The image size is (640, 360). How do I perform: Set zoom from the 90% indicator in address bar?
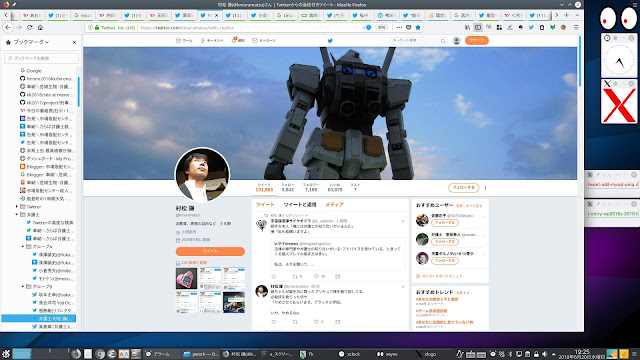381,27
